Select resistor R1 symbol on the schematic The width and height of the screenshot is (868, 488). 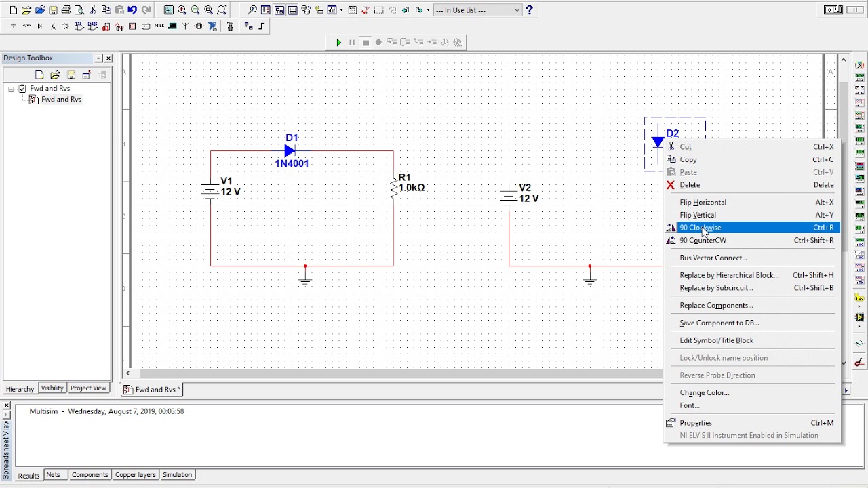[394, 187]
